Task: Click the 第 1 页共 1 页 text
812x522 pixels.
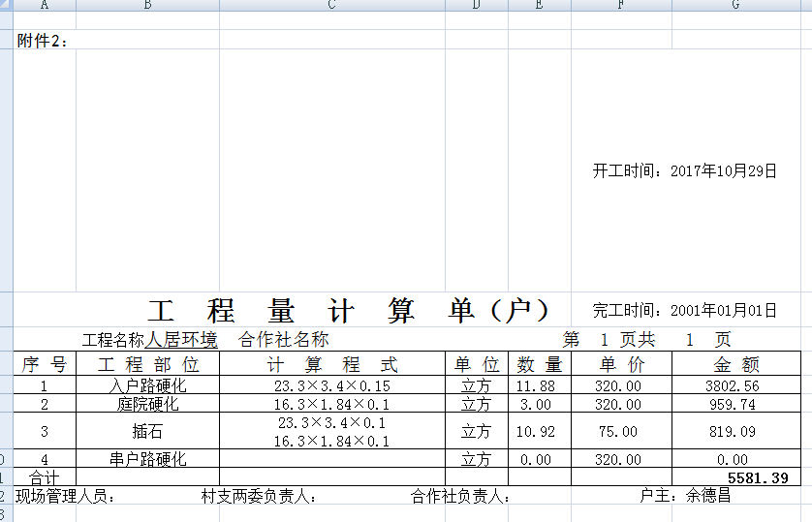Action: (647, 340)
